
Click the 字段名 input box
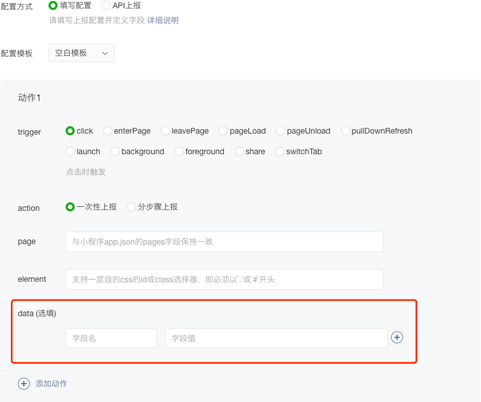pyautogui.click(x=111, y=338)
